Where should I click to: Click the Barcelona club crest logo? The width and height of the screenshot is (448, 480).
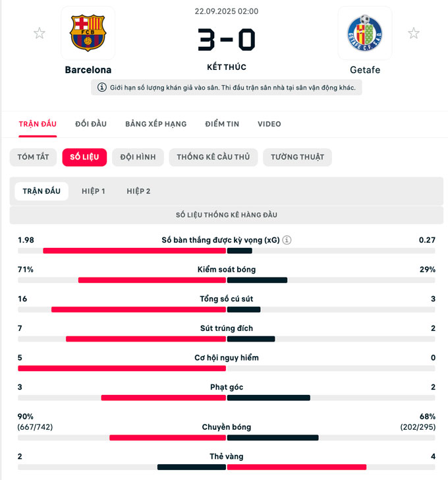88,34
